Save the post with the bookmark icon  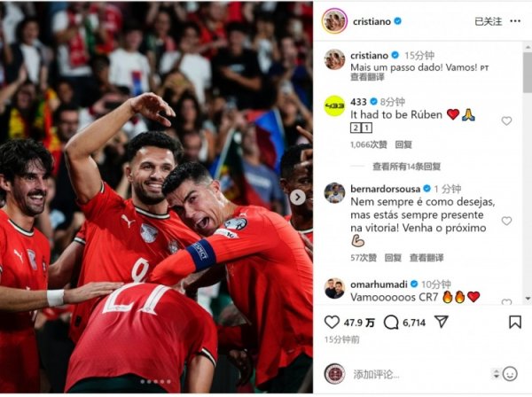(x=514, y=322)
